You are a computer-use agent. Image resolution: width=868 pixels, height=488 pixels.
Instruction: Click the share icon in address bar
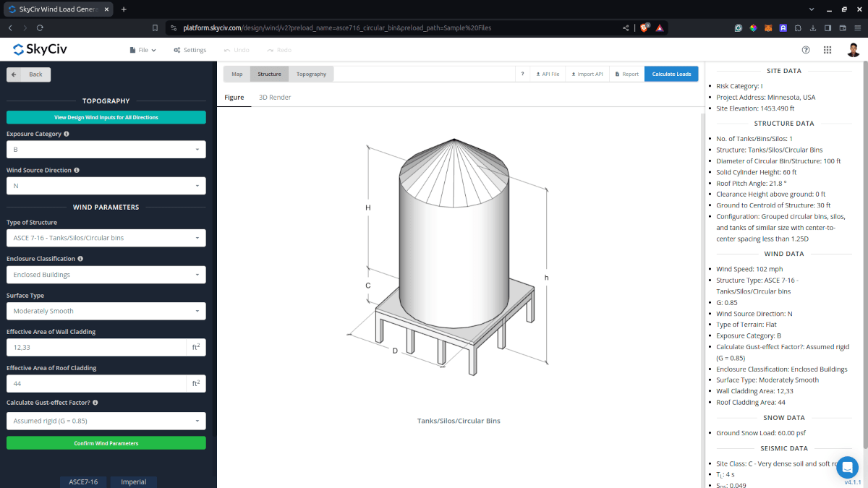point(626,27)
